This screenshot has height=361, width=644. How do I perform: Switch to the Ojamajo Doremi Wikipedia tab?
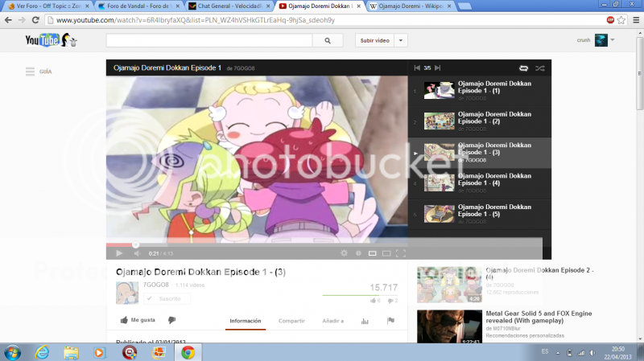411,6
